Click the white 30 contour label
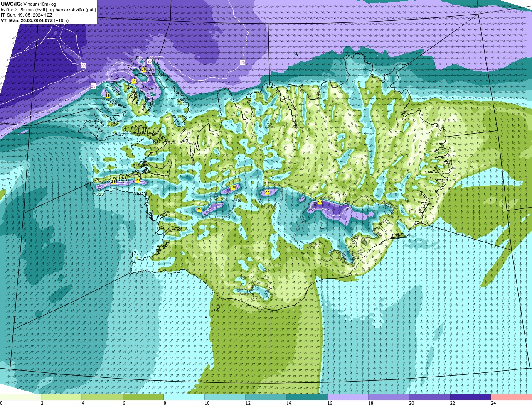532x406 pixels. point(84,66)
